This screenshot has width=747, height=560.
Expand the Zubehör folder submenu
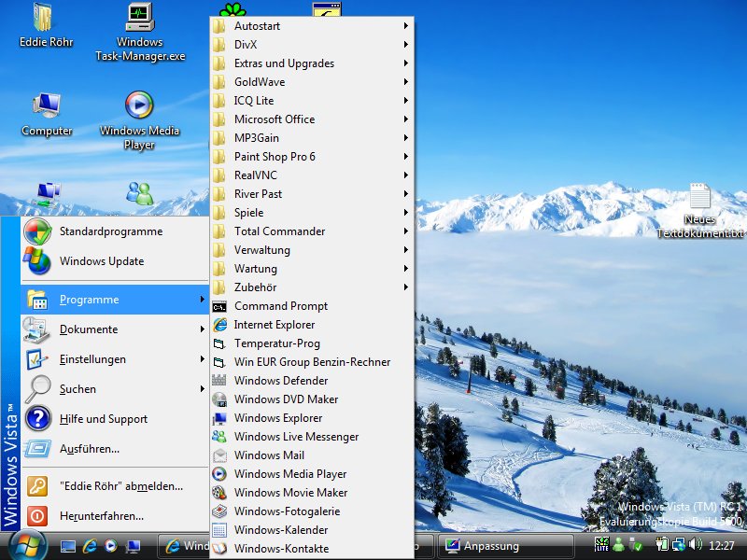click(x=255, y=287)
